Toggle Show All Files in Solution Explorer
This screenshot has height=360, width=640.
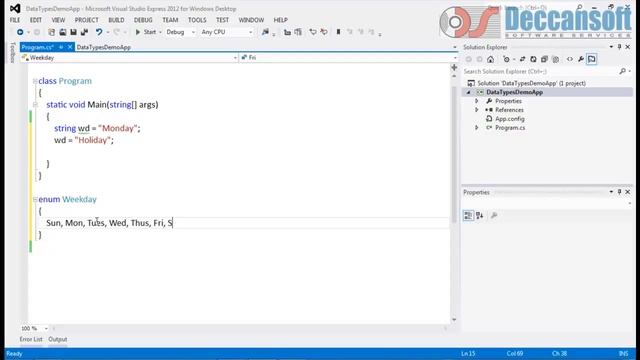coord(556,59)
